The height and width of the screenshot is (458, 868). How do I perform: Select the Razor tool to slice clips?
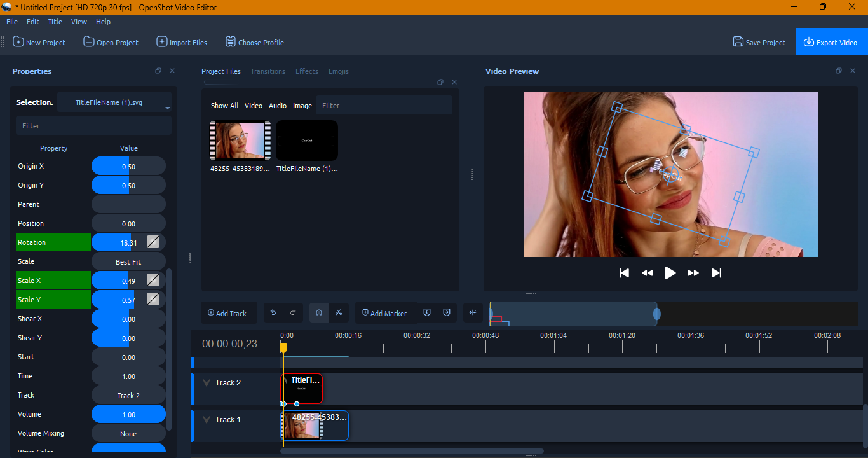339,312
